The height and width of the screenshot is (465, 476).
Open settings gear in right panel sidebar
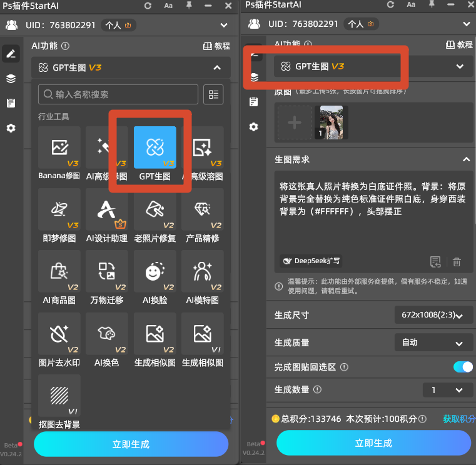(x=254, y=127)
